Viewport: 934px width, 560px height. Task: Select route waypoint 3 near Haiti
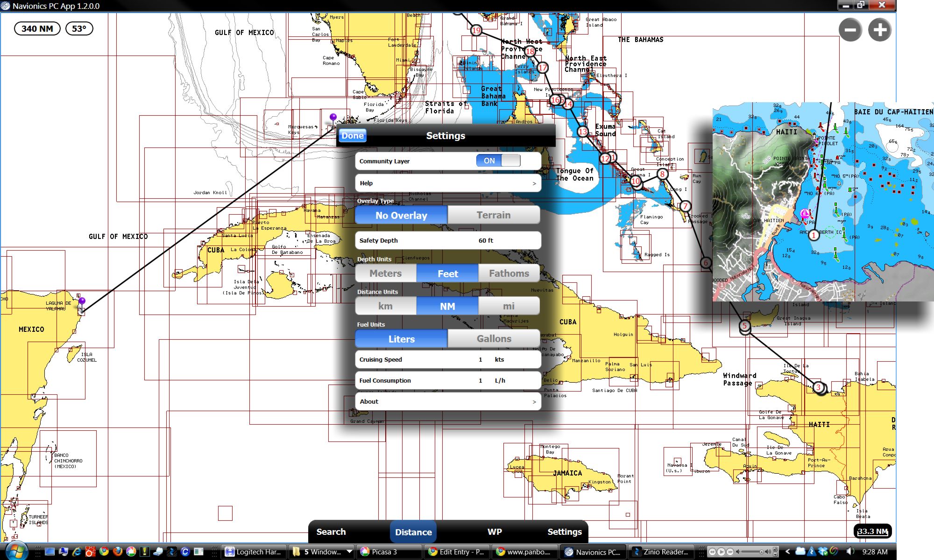(818, 387)
